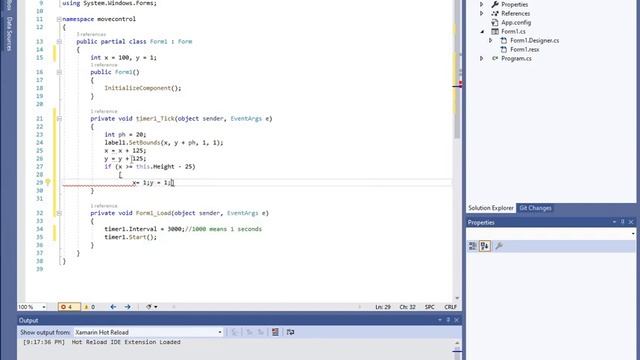Click the SPC indentation indicator

(429, 307)
